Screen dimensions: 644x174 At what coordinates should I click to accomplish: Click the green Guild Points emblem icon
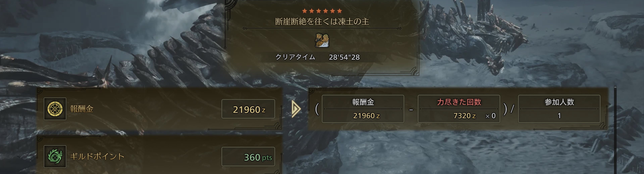[x=55, y=157]
